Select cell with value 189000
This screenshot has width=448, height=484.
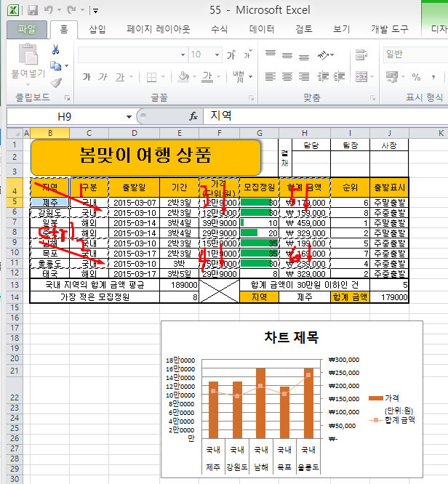coord(179,285)
